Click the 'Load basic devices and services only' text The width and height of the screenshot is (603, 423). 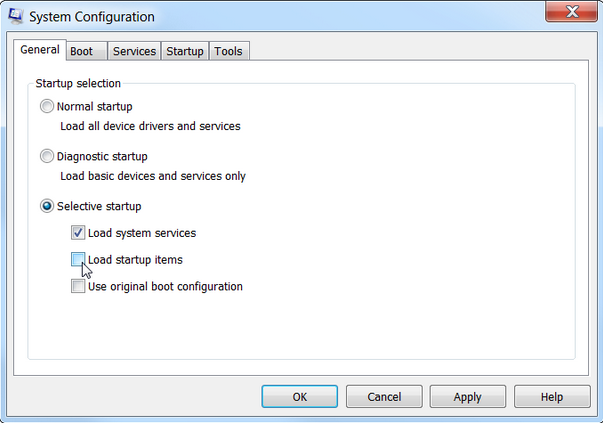point(153,176)
